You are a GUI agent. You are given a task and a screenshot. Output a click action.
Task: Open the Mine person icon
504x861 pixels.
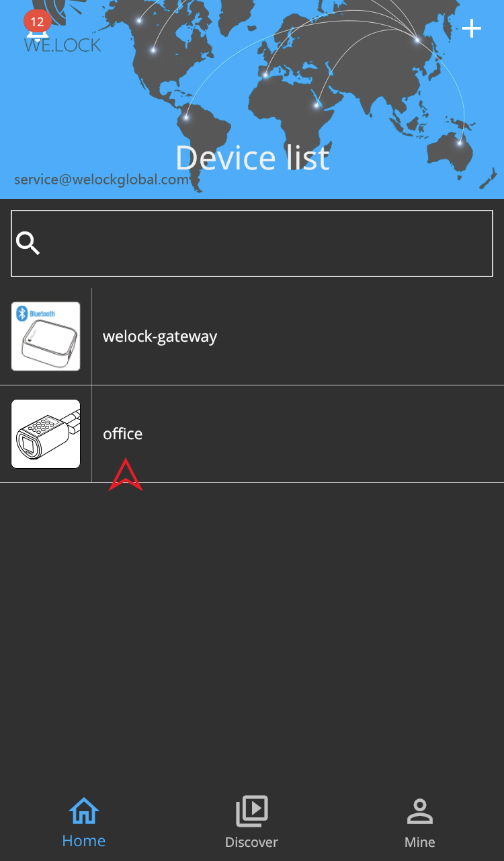coord(420,811)
